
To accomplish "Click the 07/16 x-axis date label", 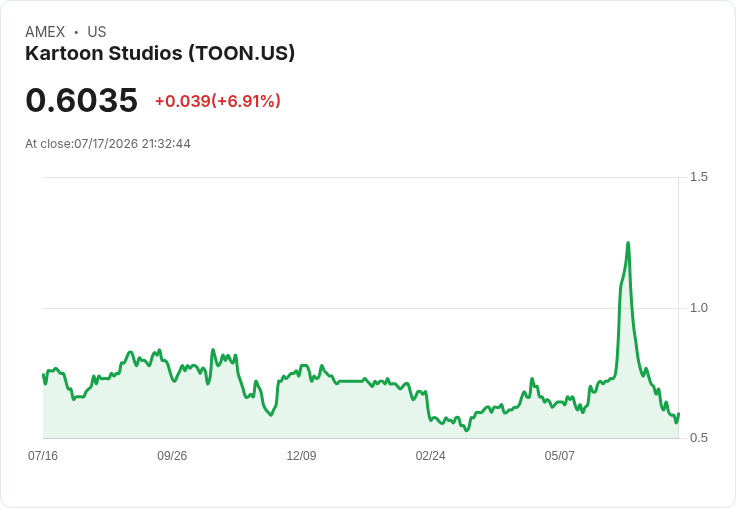I will [x=43, y=456].
